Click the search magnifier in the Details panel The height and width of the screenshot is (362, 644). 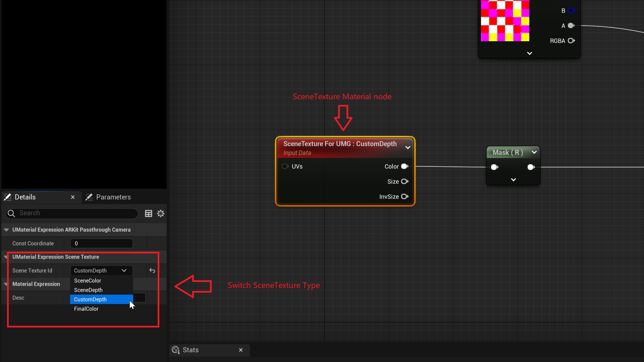tap(11, 213)
